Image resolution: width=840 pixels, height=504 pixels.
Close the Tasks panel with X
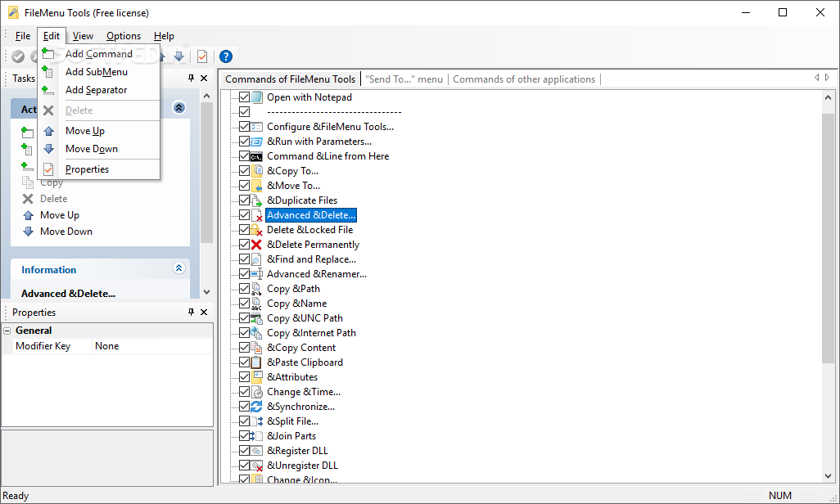tap(204, 79)
